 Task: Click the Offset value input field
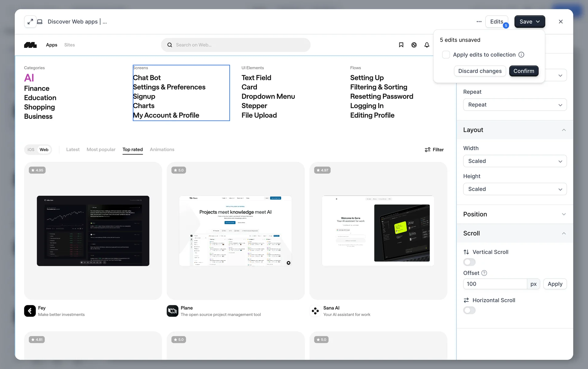pyautogui.click(x=495, y=284)
